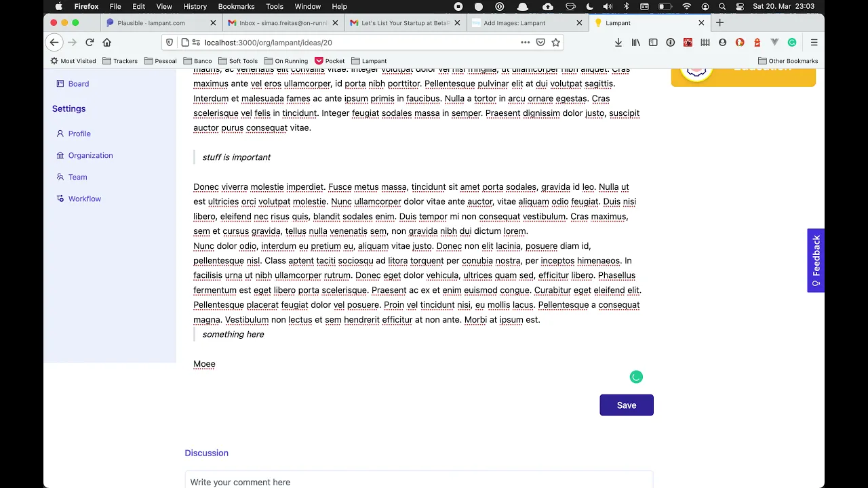Viewport: 868px width, 488px height.
Task: Click the Grammarly toolbar extension icon
Action: click(x=792, y=42)
